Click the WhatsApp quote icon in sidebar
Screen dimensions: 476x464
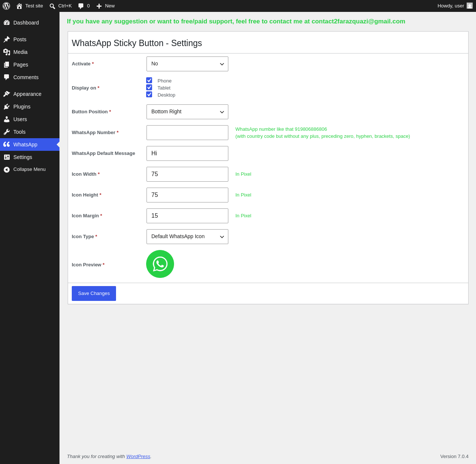[7, 145]
